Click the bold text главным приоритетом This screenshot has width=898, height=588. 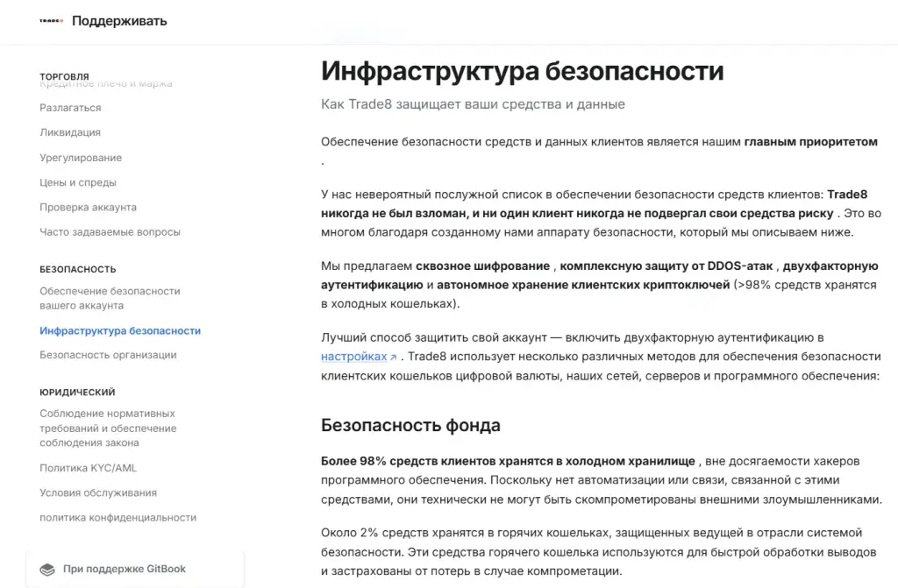(x=811, y=142)
